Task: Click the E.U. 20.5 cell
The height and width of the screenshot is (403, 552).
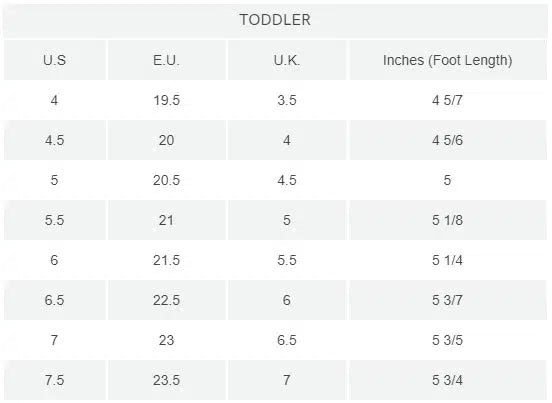Action: (166, 180)
